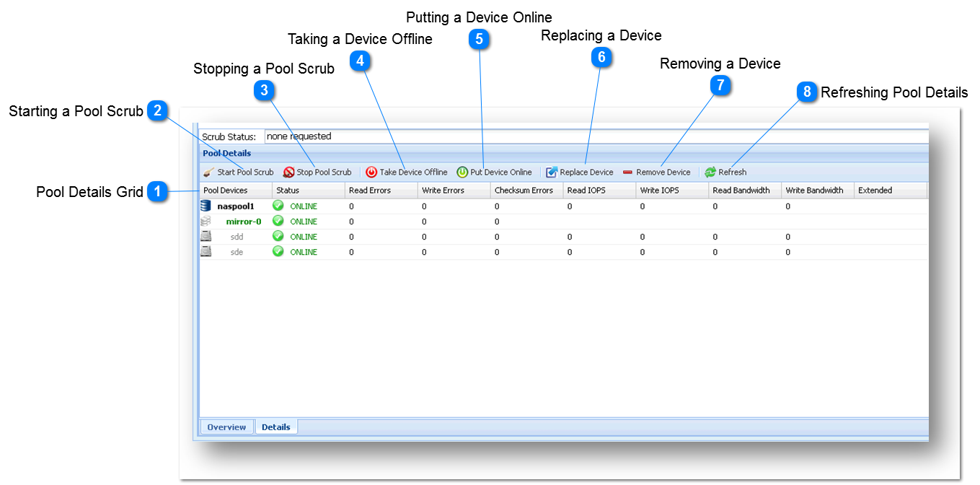The width and height of the screenshot is (980, 485).
Task: Select the sdd device row
Action: point(564,237)
